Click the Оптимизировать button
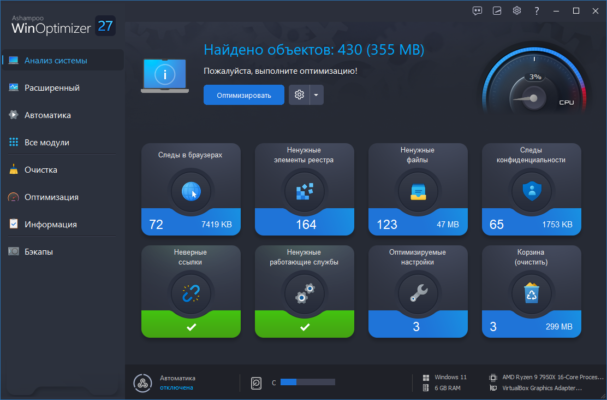The image size is (607, 400). pos(244,95)
